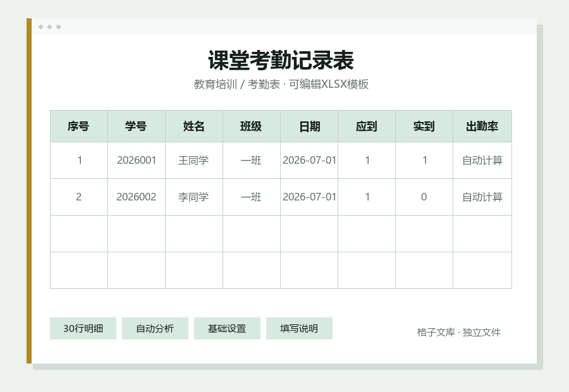Click the third window control dot
This screenshot has width=569, height=392.
[x=58, y=27]
